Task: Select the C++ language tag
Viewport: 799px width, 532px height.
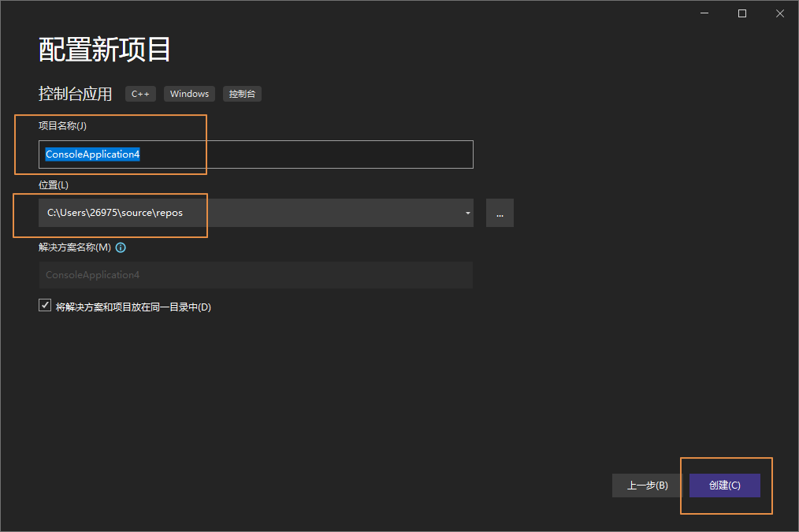Action: tap(140, 94)
